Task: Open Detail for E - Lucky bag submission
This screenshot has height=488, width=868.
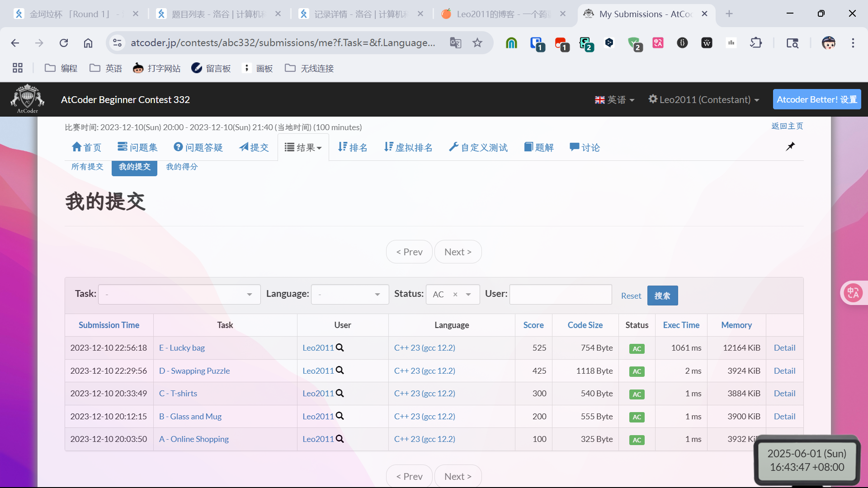Action: pyautogui.click(x=784, y=347)
